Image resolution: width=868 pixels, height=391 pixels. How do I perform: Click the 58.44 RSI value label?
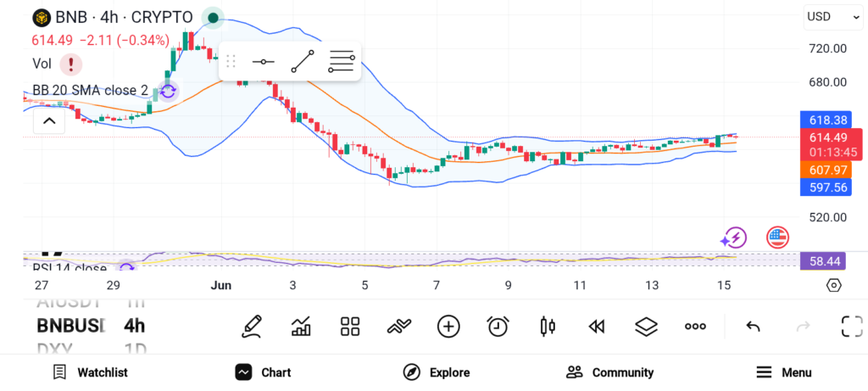[x=823, y=261]
